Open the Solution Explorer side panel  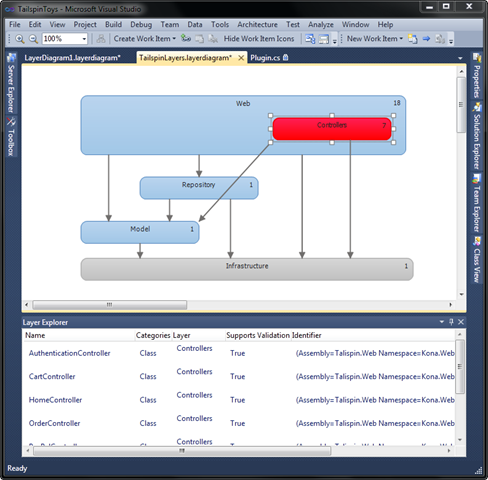tap(477, 137)
